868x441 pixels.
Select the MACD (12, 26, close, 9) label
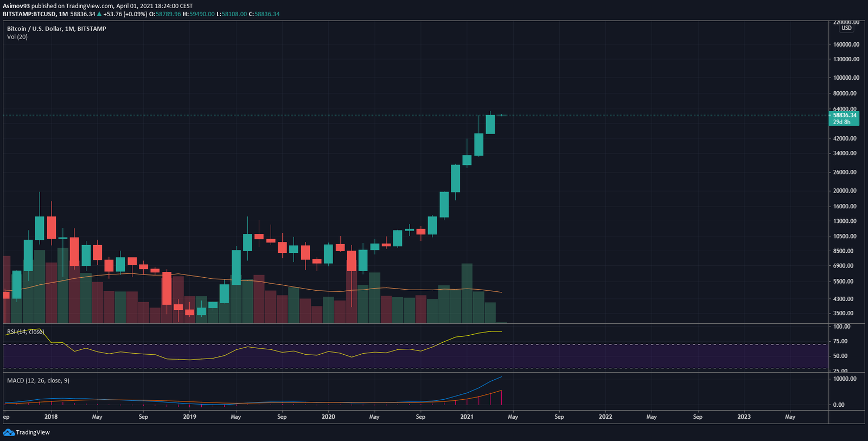(38, 381)
